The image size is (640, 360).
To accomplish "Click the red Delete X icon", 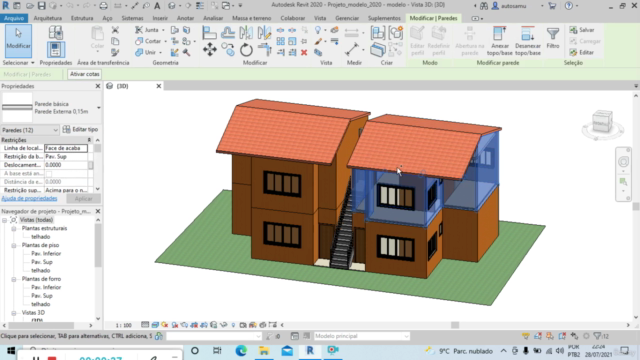I will tap(304, 52).
